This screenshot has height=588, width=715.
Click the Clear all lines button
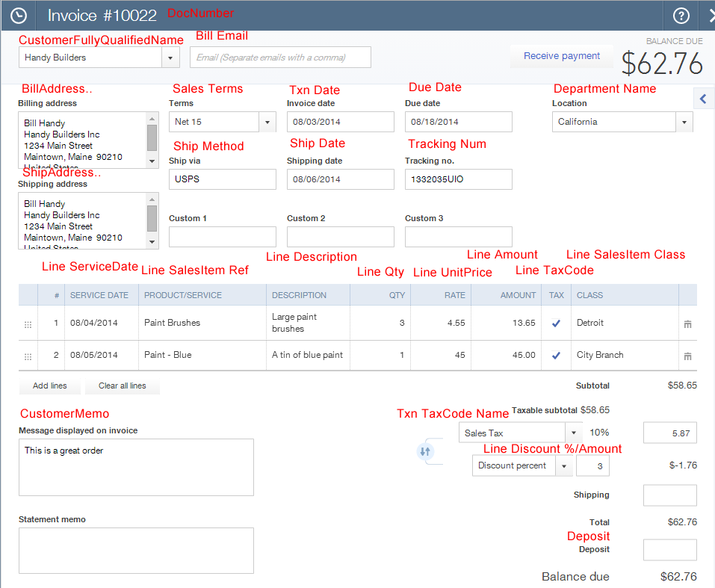pos(123,386)
